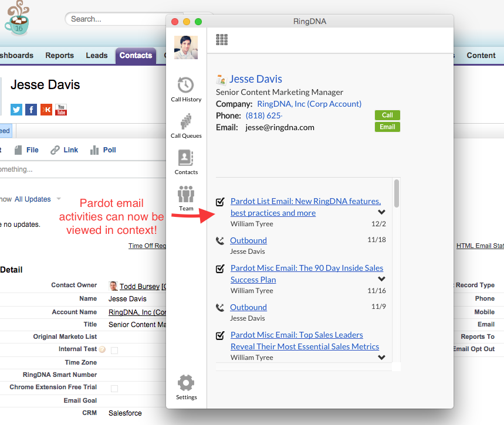Toggle task checkbox for Pardot List Email
Viewport: 504px width, 425px height.
coord(220,202)
